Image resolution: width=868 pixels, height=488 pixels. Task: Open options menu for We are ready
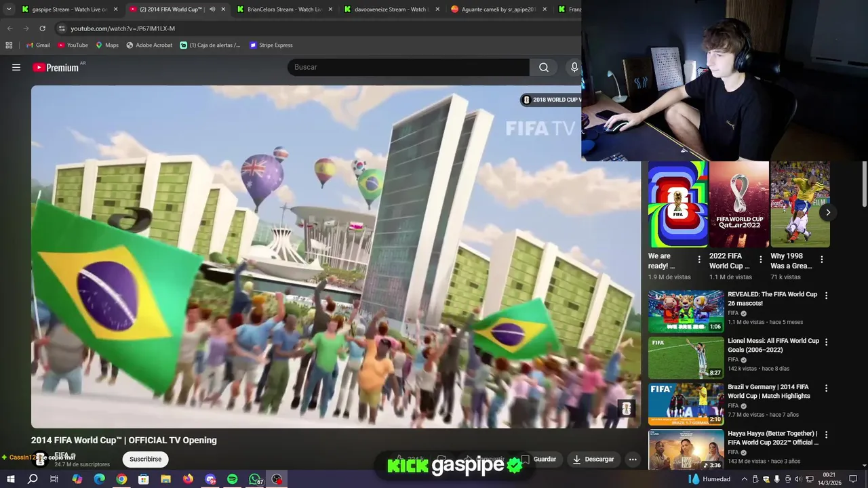click(699, 260)
